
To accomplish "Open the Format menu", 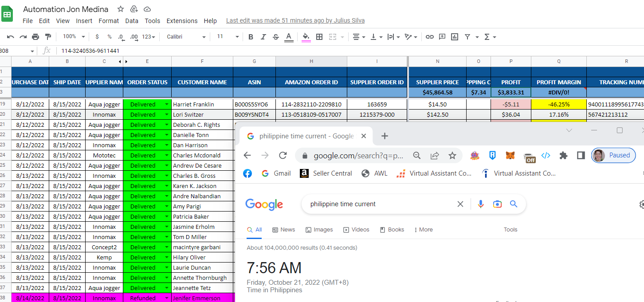I will tap(109, 21).
